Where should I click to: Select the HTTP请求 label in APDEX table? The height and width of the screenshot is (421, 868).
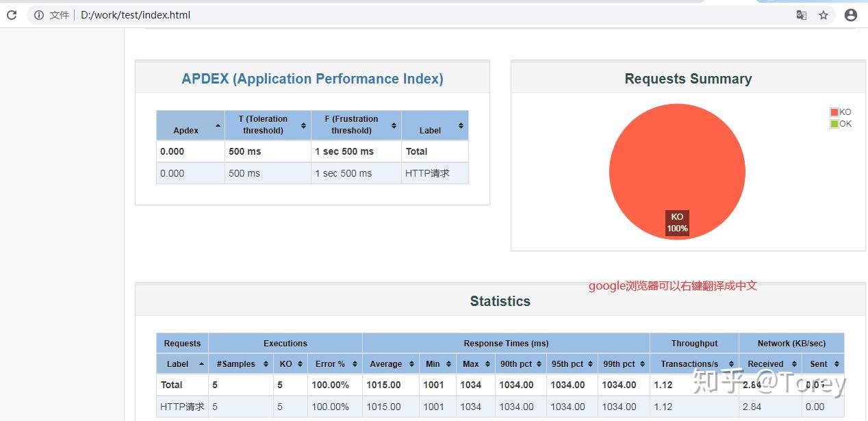[427, 173]
